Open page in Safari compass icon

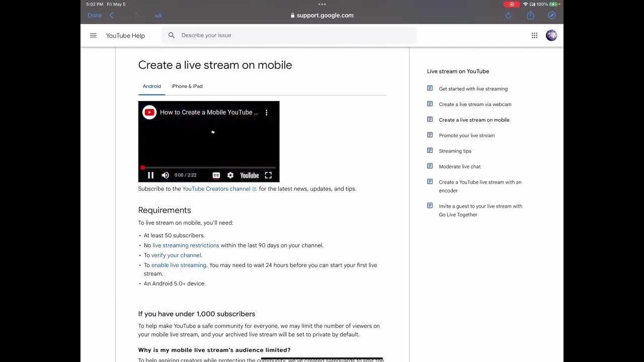coord(551,16)
